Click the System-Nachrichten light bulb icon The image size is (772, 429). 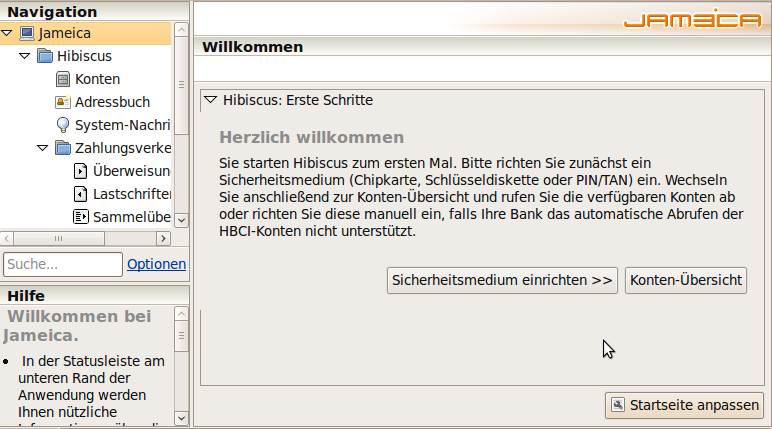(63, 125)
